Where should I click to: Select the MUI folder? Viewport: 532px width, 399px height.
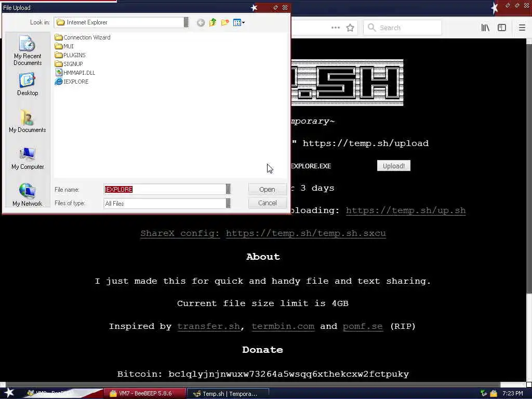64,46
